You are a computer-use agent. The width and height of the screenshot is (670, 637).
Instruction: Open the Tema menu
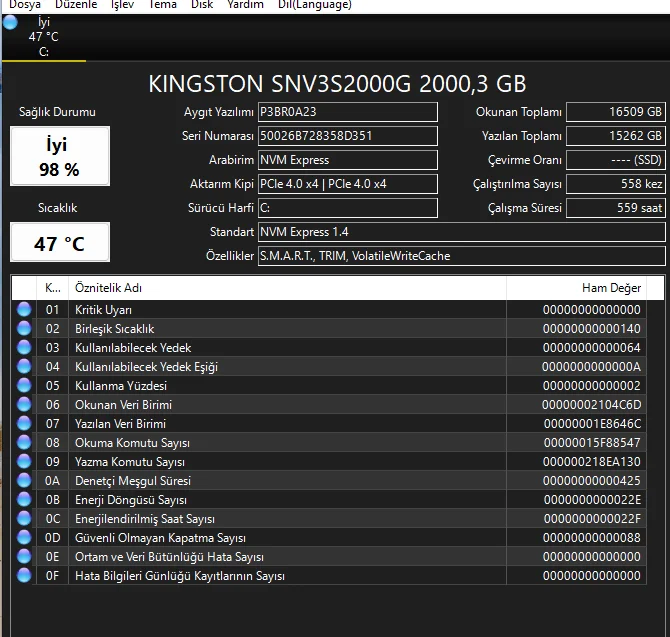(162, 5)
